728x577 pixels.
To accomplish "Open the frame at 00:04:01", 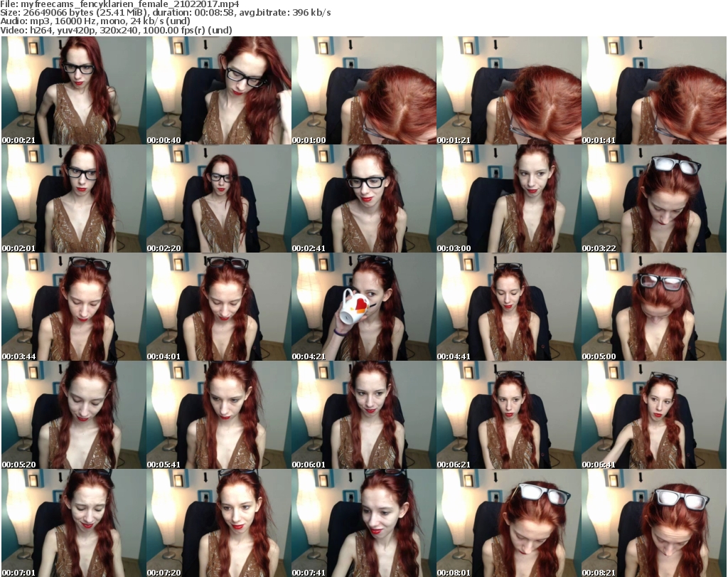I will pos(219,307).
